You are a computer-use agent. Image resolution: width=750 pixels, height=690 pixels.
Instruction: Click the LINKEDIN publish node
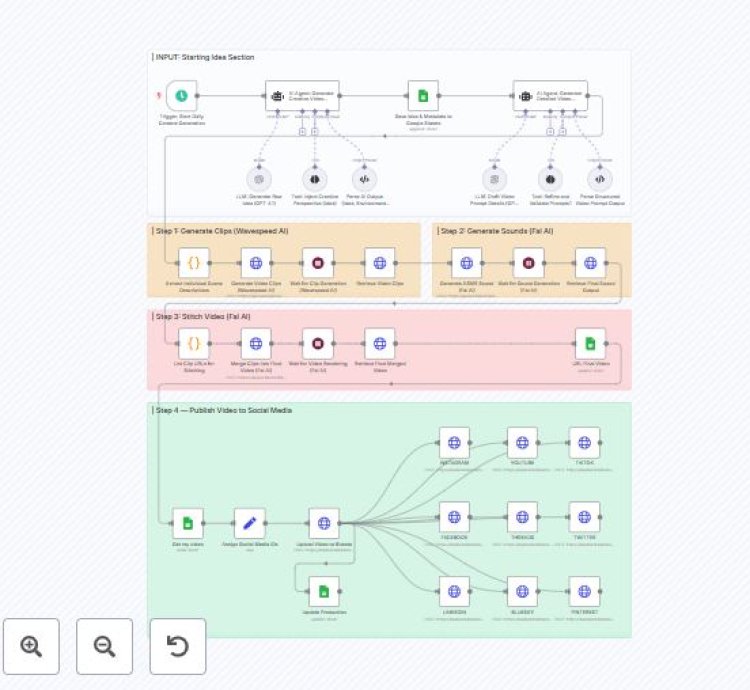point(454,591)
